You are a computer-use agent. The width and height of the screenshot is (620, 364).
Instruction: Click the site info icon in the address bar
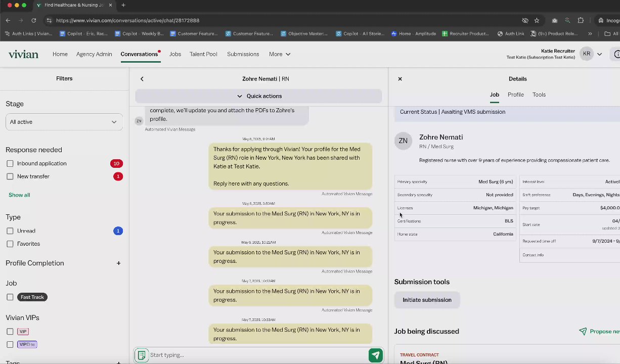(49, 20)
